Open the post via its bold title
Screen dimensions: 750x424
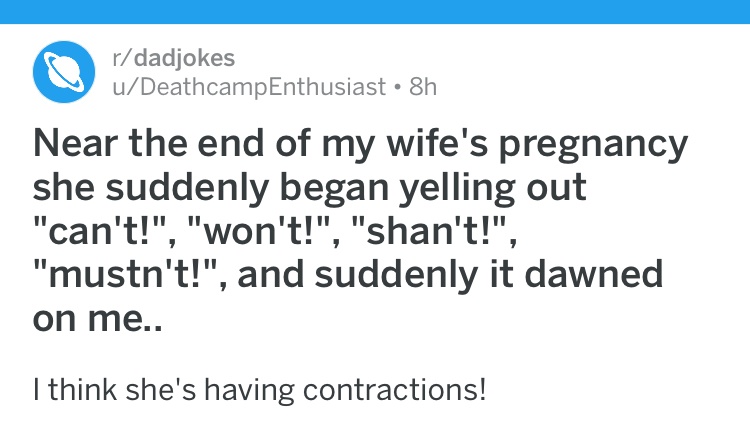coord(360,231)
